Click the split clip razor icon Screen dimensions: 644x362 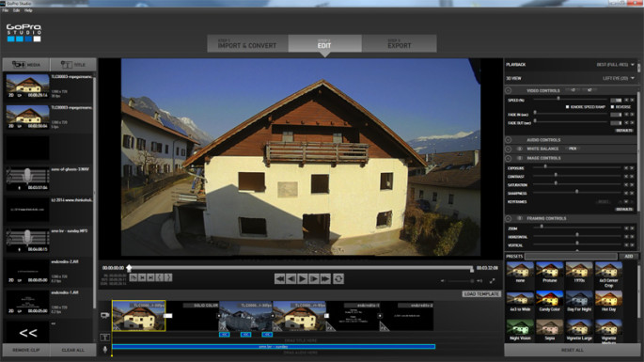click(134, 277)
